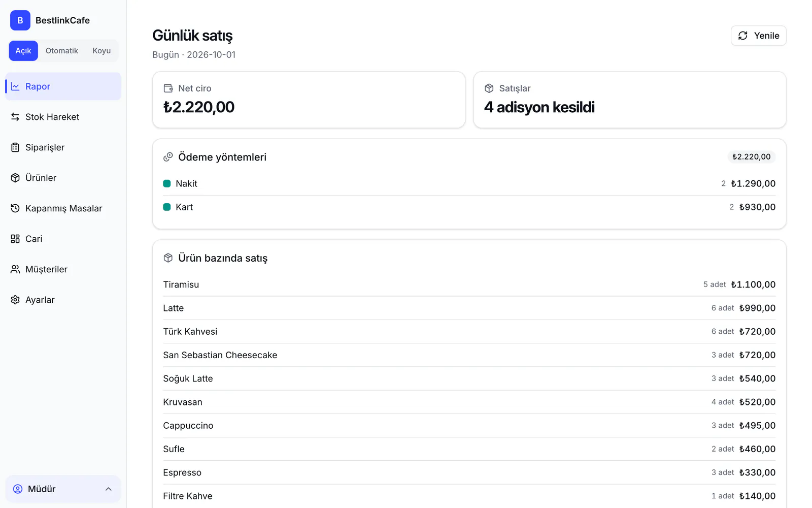The height and width of the screenshot is (508, 812).
Task: Switch theme to Otomatik
Action: [x=62, y=51]
